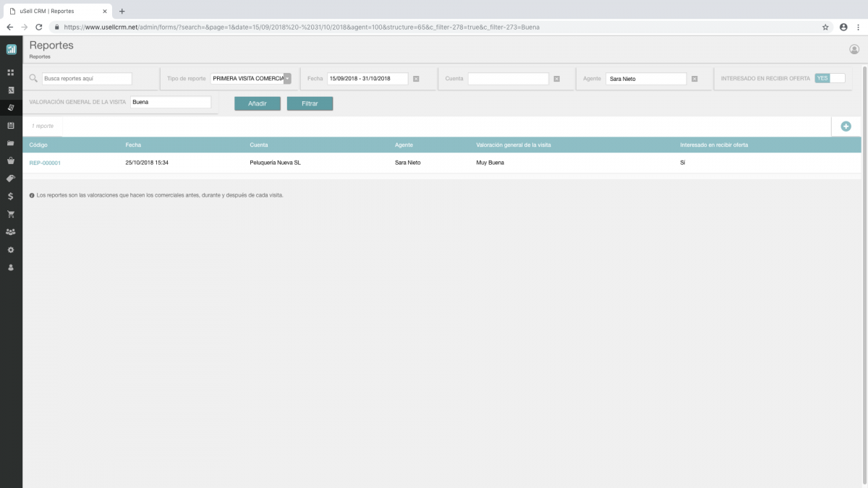Click the Reportes tag icon in sidebar
This screenshot has width=868, height=488.
click(10, 107)
